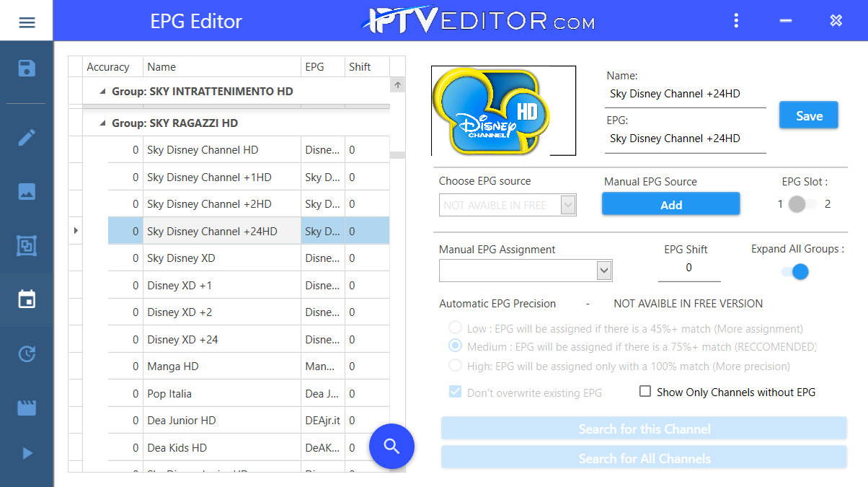Click the EPG name input field

(685, 139)
